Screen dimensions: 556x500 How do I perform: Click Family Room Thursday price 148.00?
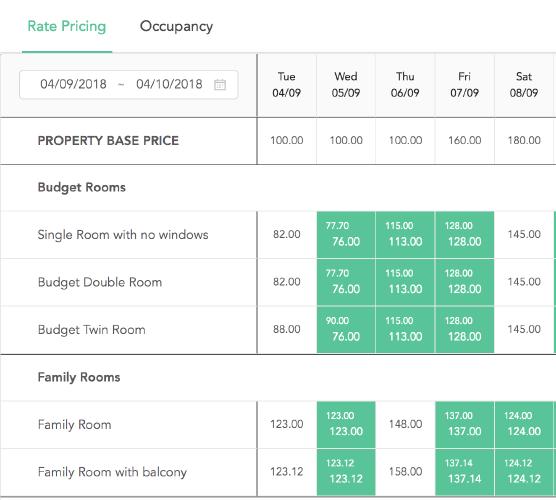[405, 424]
